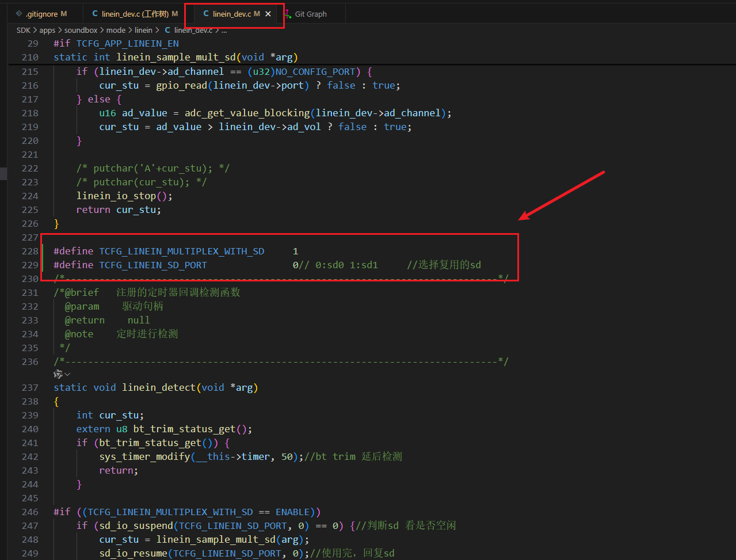Open the Git Graph tab
The image size is (736, 560).
[311, 14]
